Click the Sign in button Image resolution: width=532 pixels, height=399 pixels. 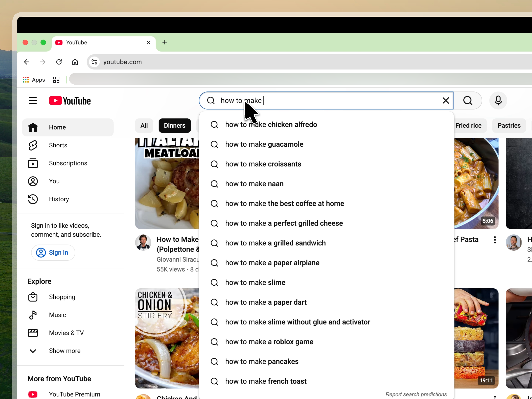tap(53, 253)
